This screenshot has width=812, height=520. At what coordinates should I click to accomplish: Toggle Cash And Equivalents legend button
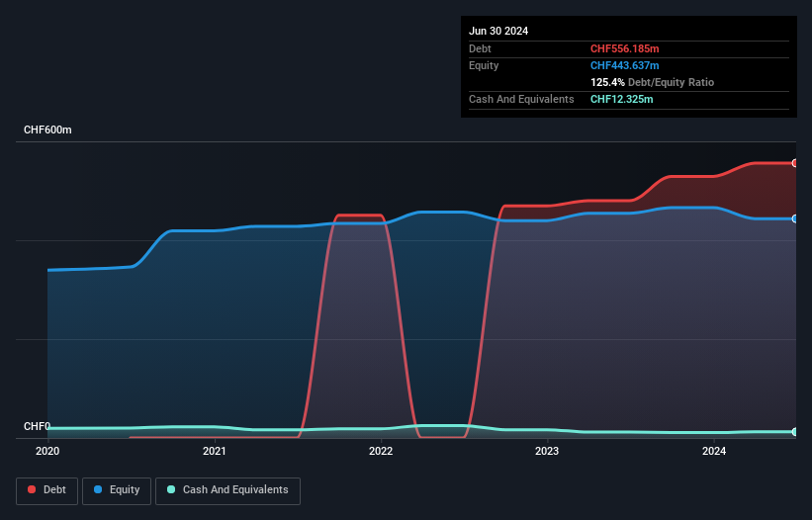pos(227,490)
